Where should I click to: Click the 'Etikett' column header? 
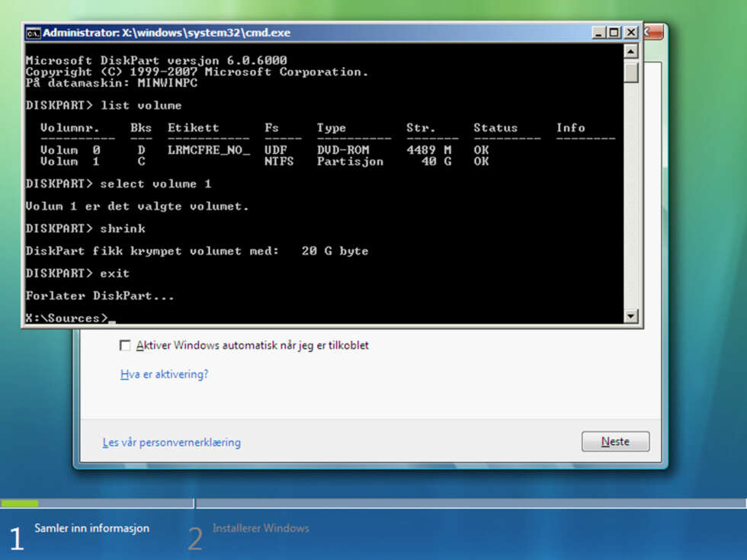(x=193, y=128)
